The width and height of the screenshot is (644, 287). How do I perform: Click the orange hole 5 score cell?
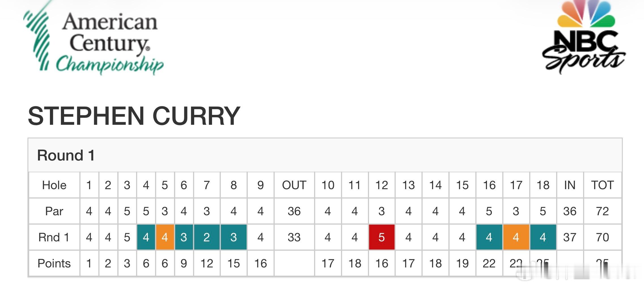(x=165, y=237)
